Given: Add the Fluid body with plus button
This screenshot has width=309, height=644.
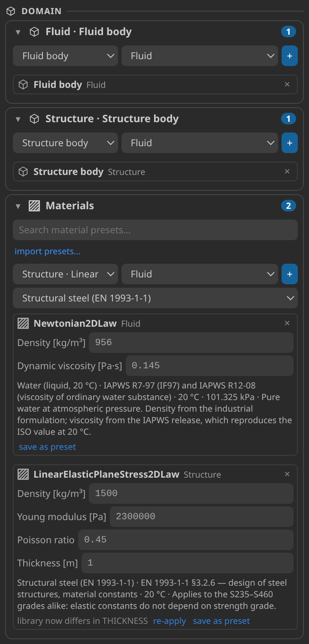Looking at the screenshot, I should click(290, 56).
